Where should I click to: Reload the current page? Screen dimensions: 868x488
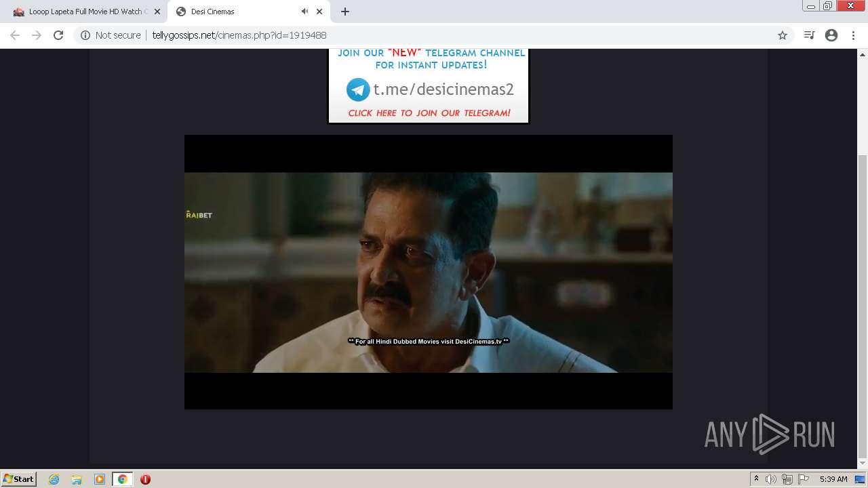(x=58, y=35)
